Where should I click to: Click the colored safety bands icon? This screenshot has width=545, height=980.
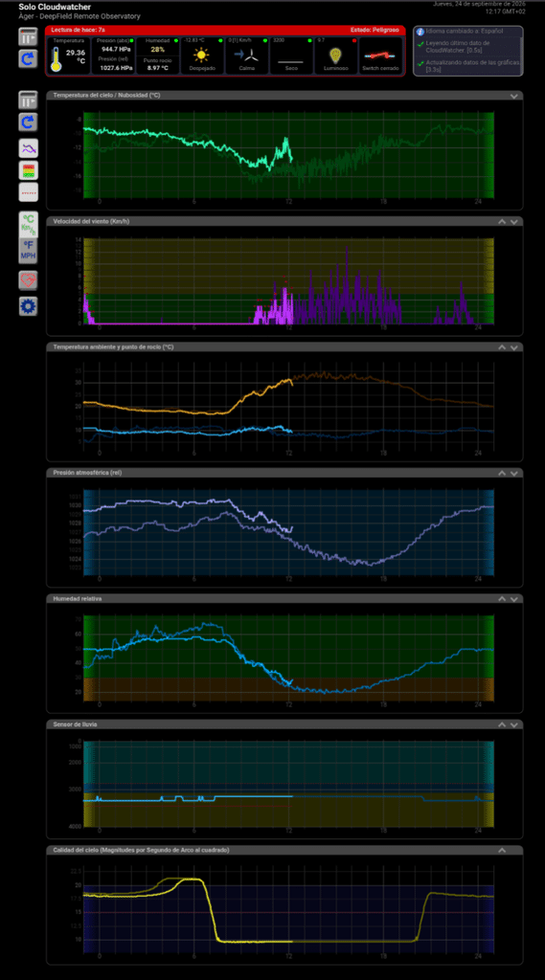28,170
